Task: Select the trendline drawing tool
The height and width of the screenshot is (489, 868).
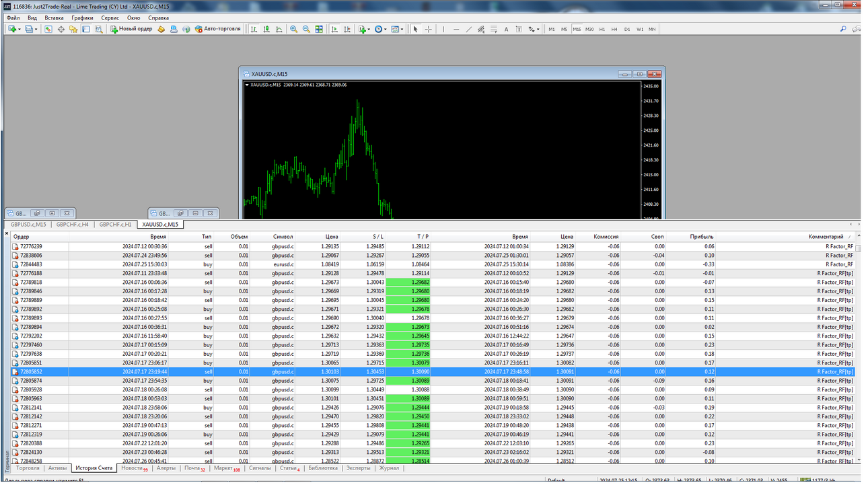Action: tap(469, 29)
